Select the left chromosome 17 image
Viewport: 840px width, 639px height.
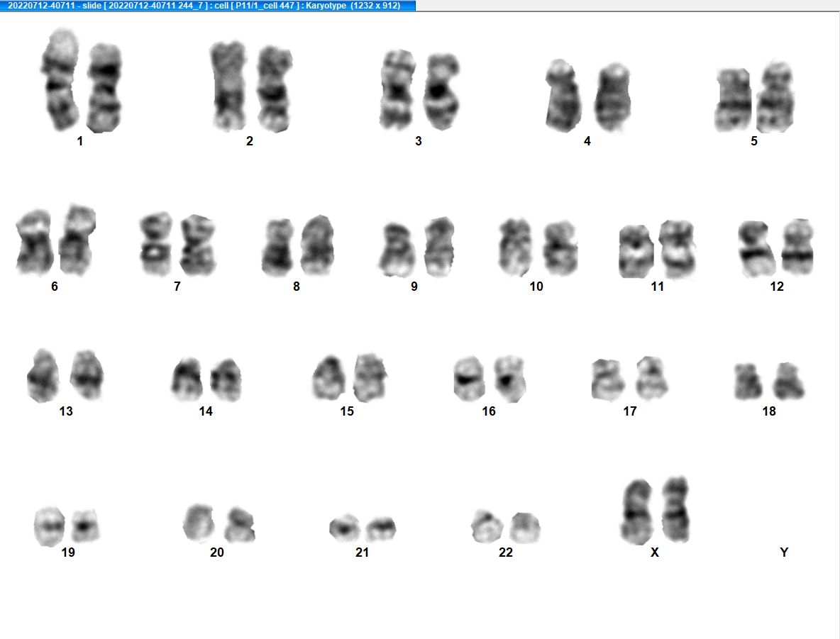click(608, 379)
